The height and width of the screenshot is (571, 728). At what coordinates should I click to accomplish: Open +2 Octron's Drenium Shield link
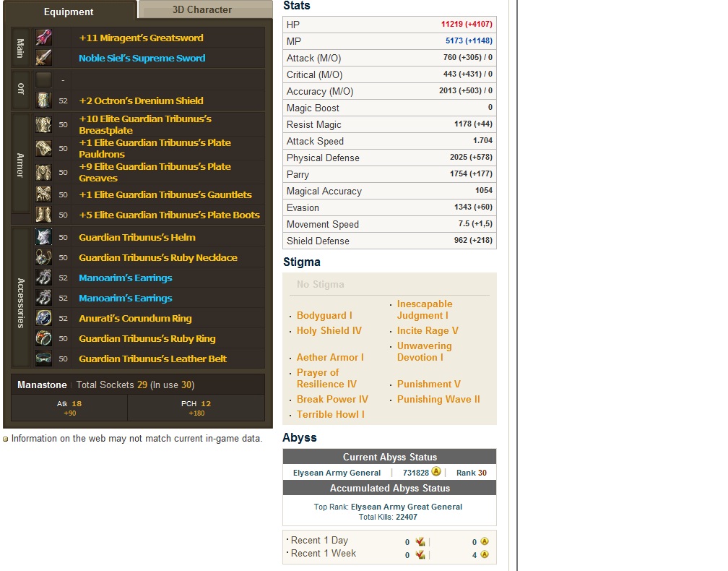point(141,100)
